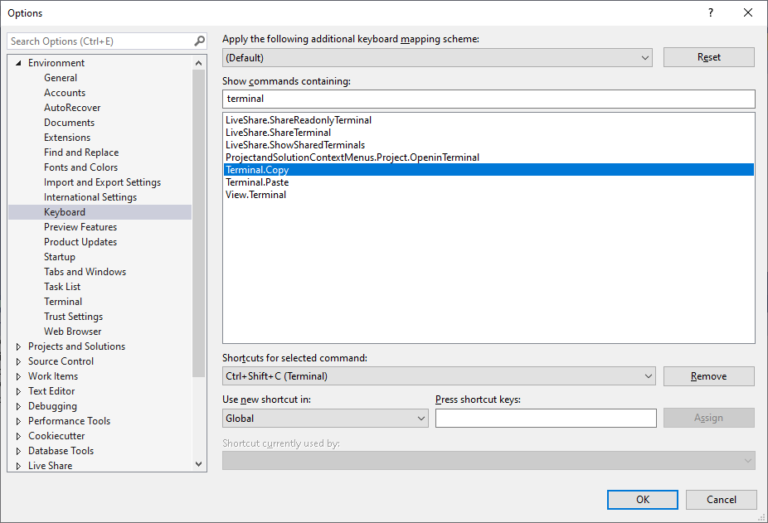Viewport: 768px width, 523px height.
Task: Open the Use new shortcut in dropdown
Action: coord(421,419)
